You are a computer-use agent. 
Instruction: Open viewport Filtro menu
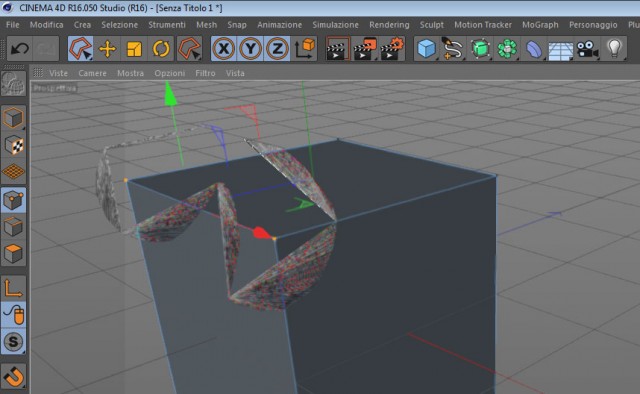[205, 73]
